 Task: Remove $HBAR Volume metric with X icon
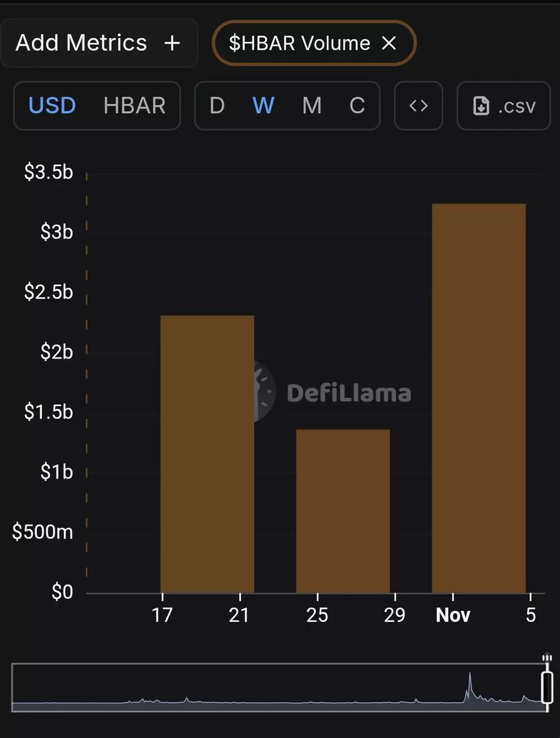coord(389,43)
